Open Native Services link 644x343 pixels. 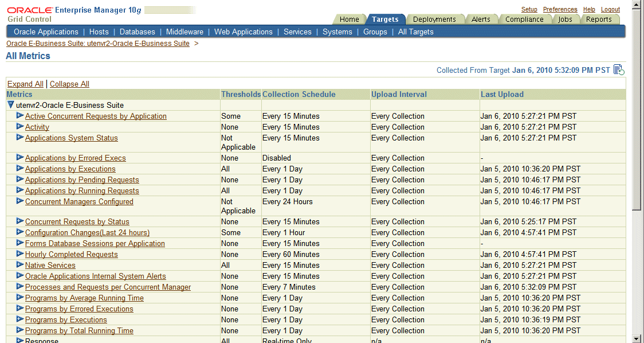(50, 265)
